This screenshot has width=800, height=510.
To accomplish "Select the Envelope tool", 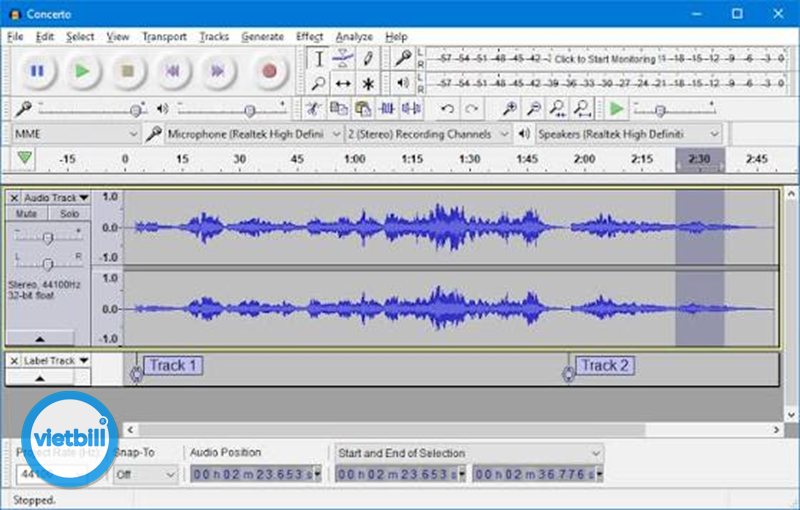I will click(343, 59).
